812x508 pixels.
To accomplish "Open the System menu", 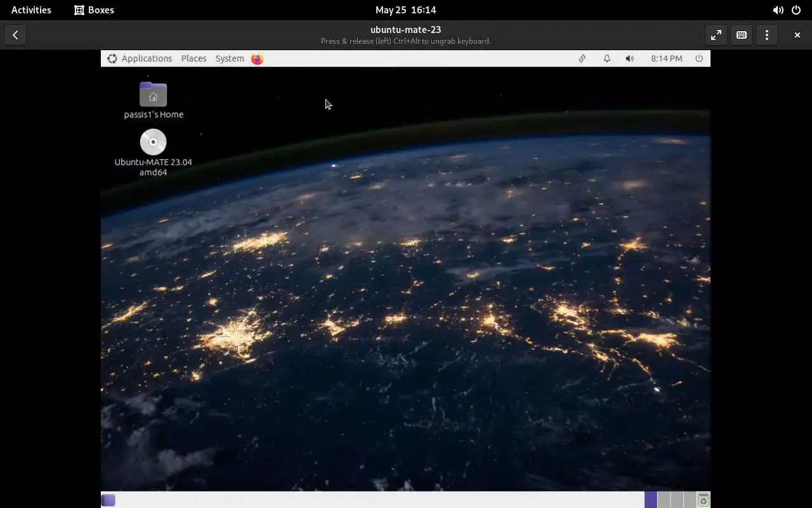I will coord(230,58).
